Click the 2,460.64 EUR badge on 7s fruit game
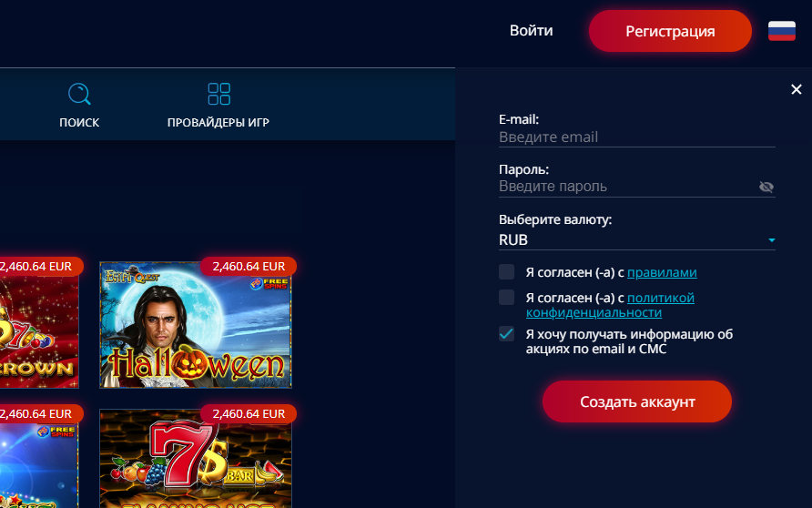Image resolution: width=812 pixels, height=508 pixels. coord(249,413)
